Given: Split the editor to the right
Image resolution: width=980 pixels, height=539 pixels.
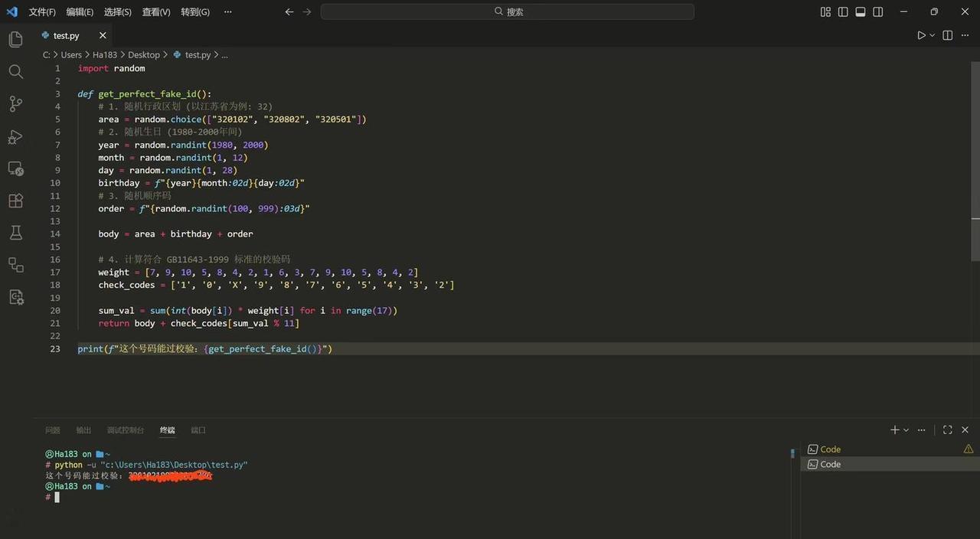Looking at the screenshot, I should click(948, 35).
